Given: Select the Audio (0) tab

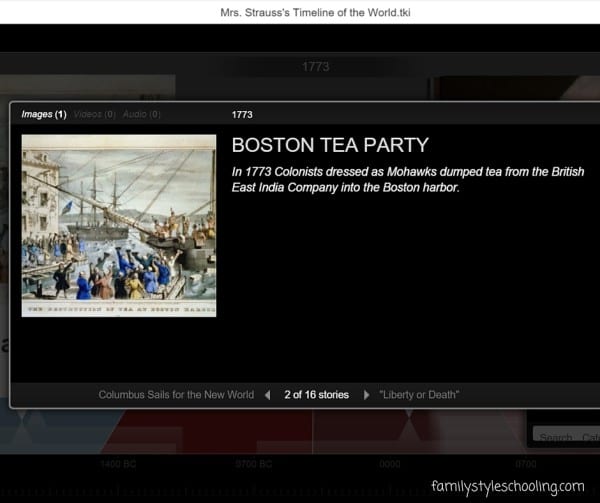Looking at the screenshot, I should pyautogui.click(x=141, y=115).
